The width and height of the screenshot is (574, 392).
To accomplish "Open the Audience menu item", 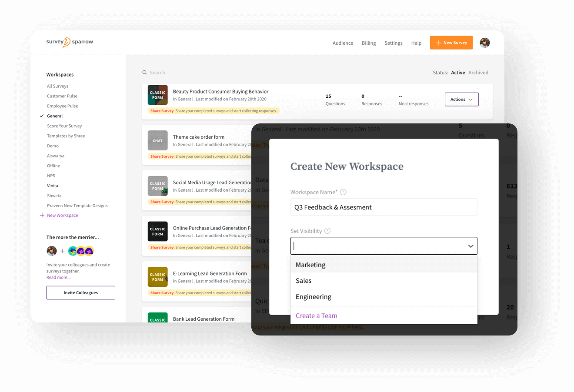I will coord(343,43).
